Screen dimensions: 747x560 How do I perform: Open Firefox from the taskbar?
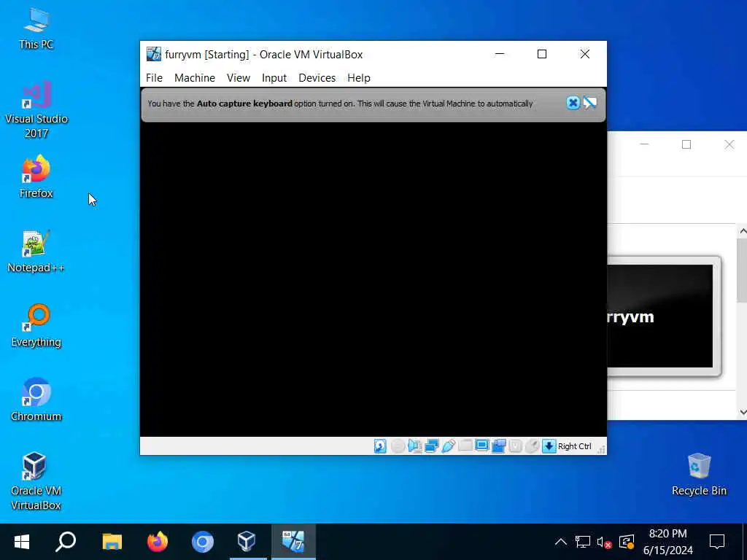[158, 542]
